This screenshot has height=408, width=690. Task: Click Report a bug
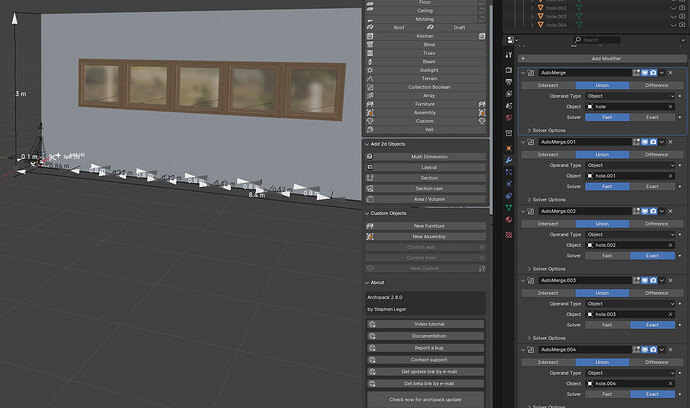click(x=425, y=348)
